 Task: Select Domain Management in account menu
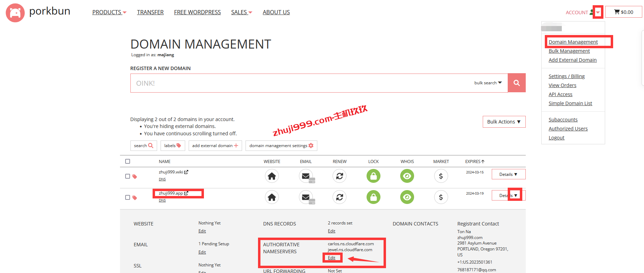(x=573, y=42)
